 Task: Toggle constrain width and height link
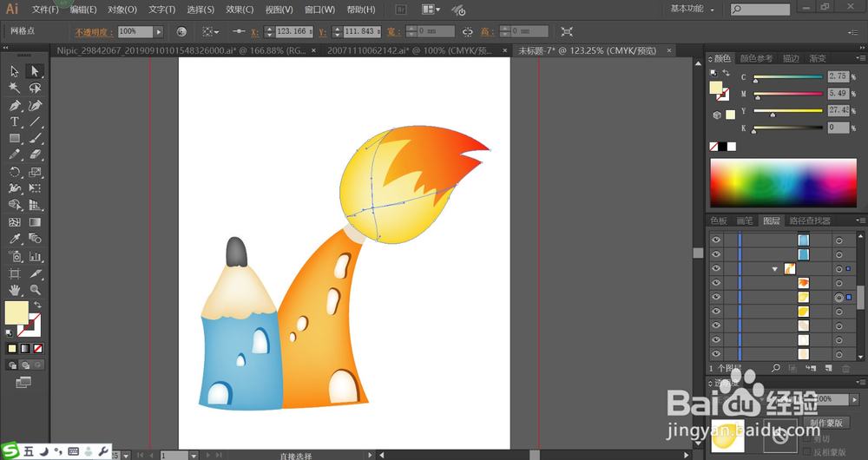click(x=468, y=32)
